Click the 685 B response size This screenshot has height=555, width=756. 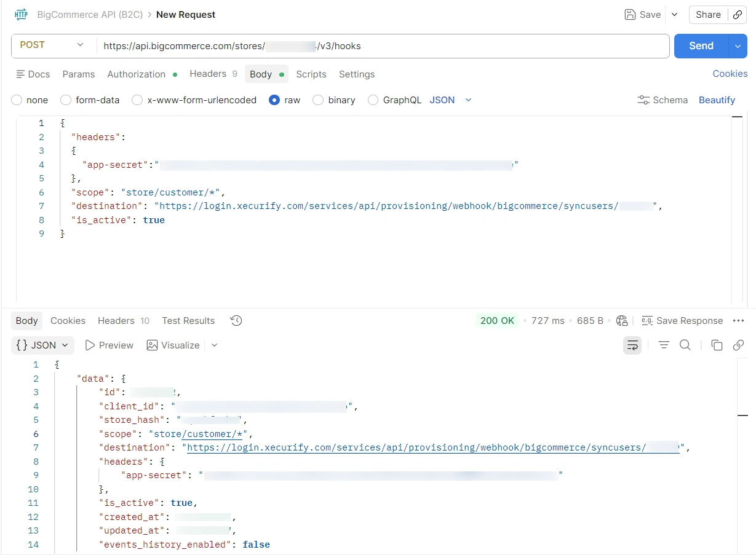tap(590, 321)
